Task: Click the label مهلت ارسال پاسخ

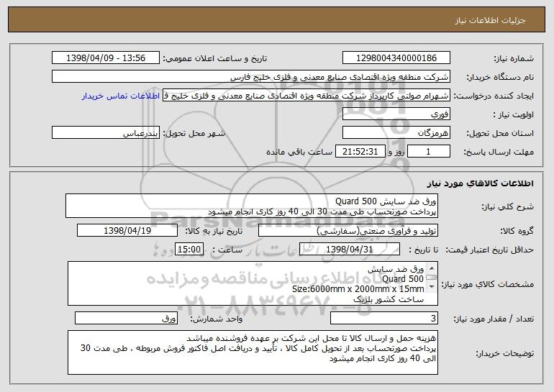Action: coord(499,152)
